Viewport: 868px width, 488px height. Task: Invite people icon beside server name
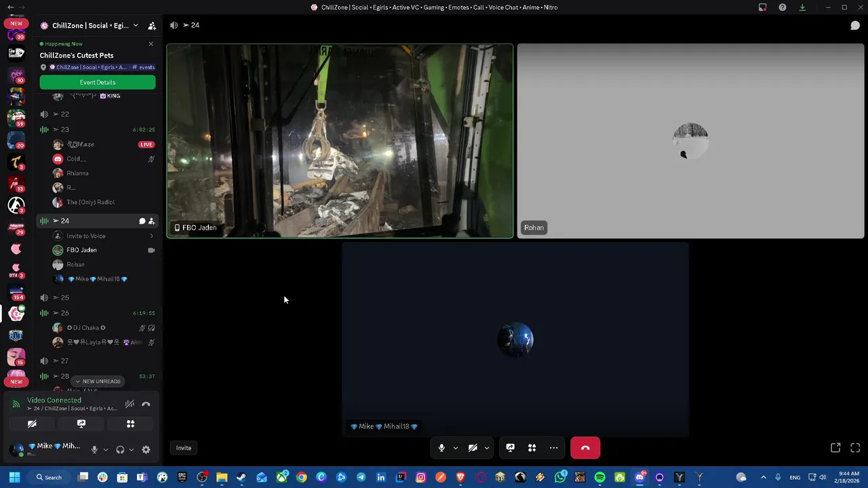(152, 26)
